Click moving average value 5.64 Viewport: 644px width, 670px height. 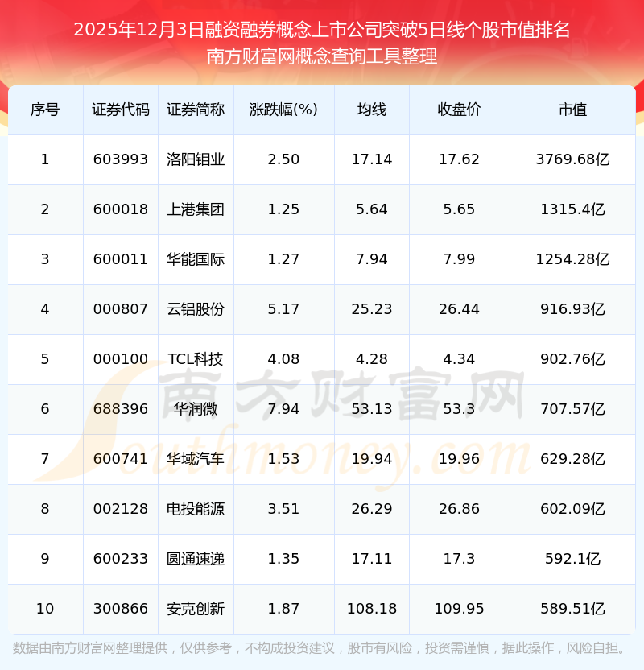pyautogui.click(x=372, y=209)
